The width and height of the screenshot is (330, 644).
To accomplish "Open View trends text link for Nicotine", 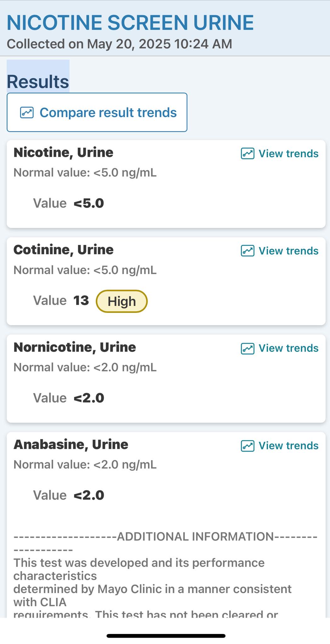I will coord(288,153).
